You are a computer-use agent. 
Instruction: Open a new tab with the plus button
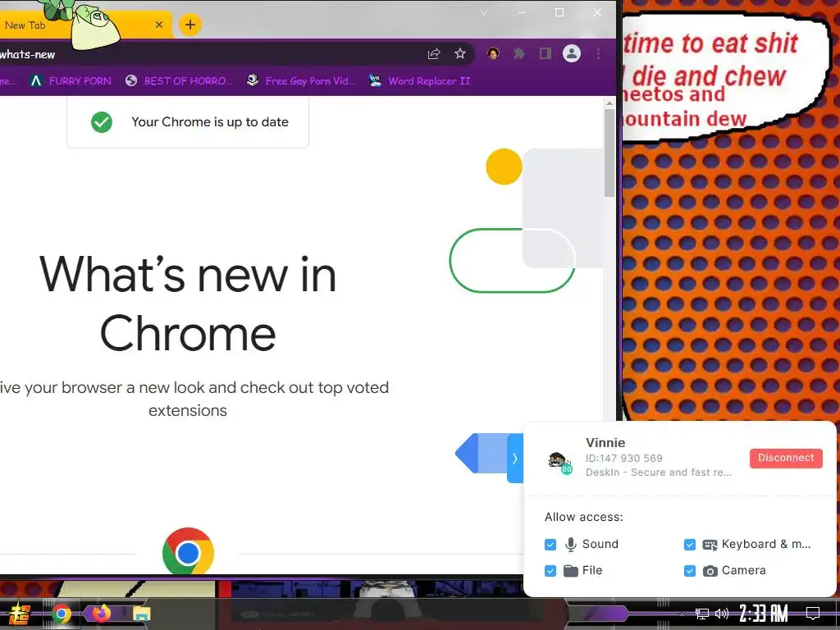189,25
